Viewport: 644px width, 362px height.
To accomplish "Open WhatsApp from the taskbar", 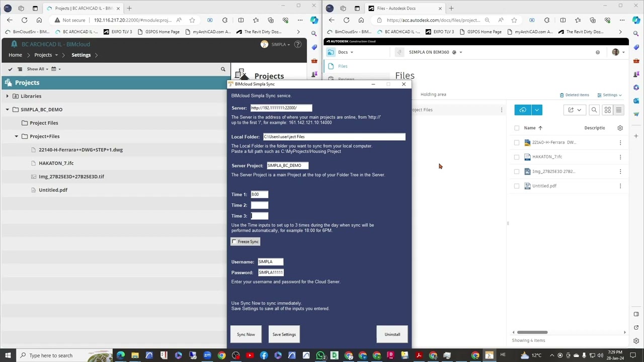I will (x=320, y=355).
